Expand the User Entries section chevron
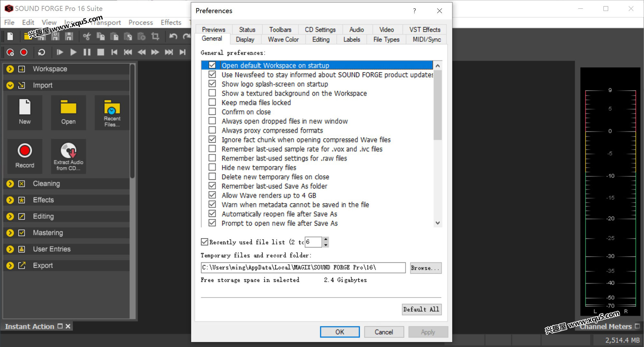 pyautogui.click(x=10, y=249)
